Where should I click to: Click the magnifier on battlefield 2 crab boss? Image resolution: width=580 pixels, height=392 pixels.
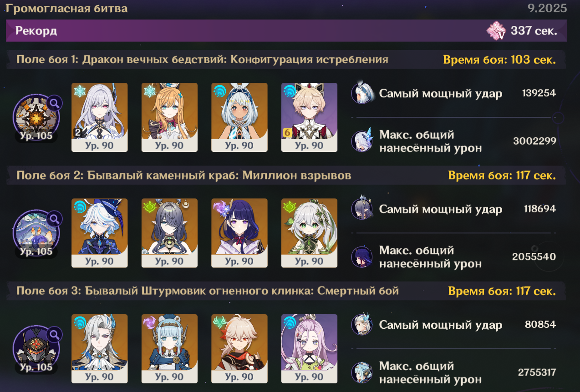pos(55,219)
